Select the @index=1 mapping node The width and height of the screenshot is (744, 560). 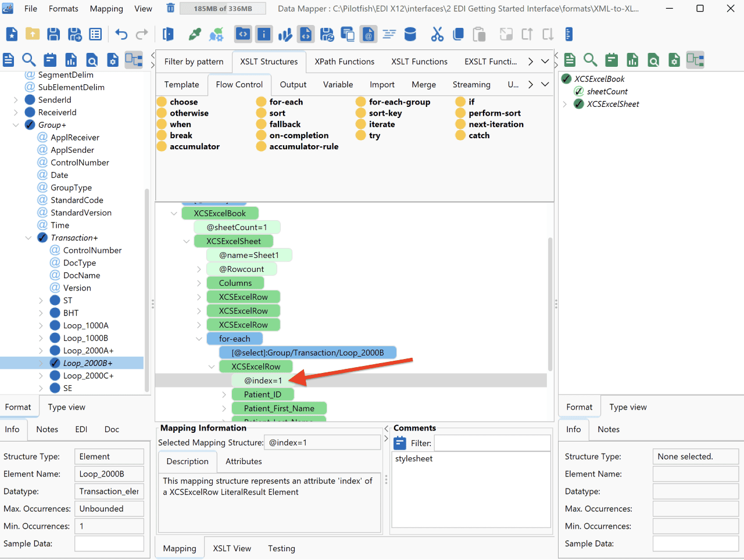click(x=263, y=380)
